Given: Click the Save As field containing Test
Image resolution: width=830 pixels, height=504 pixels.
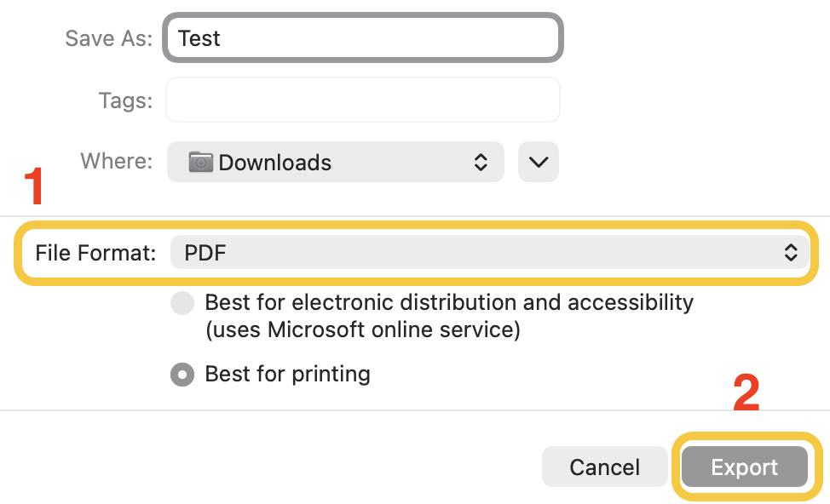Looking at the screenshot, I should point(363,38).
